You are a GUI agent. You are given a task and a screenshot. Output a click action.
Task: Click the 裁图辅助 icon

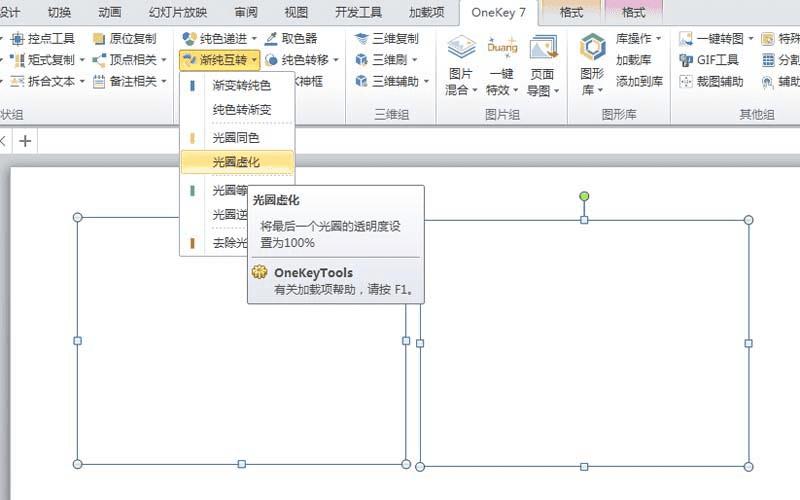point(686,82)
